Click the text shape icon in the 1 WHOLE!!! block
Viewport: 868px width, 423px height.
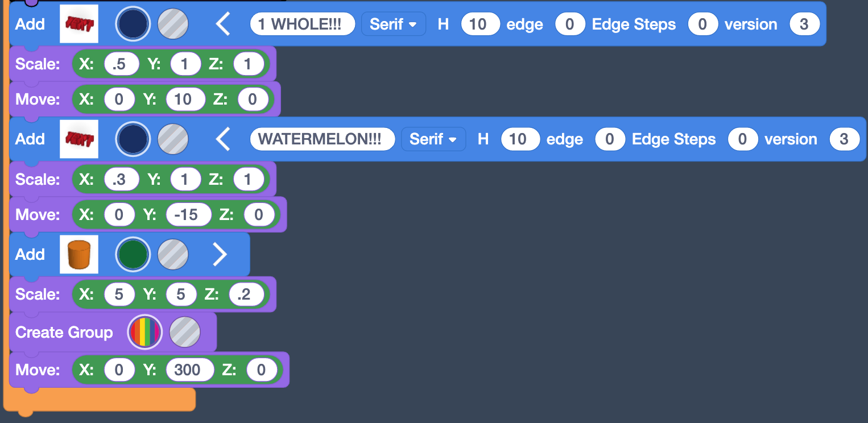(79, 24)
